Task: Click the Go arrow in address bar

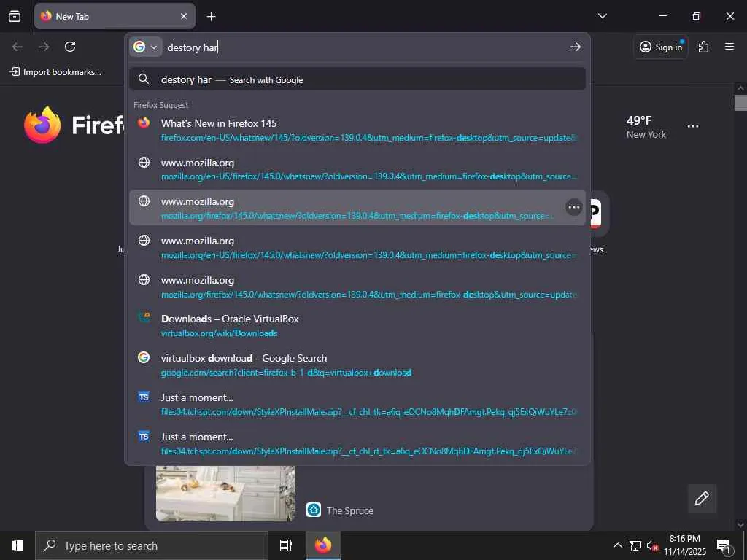Action: click(575, 47)
